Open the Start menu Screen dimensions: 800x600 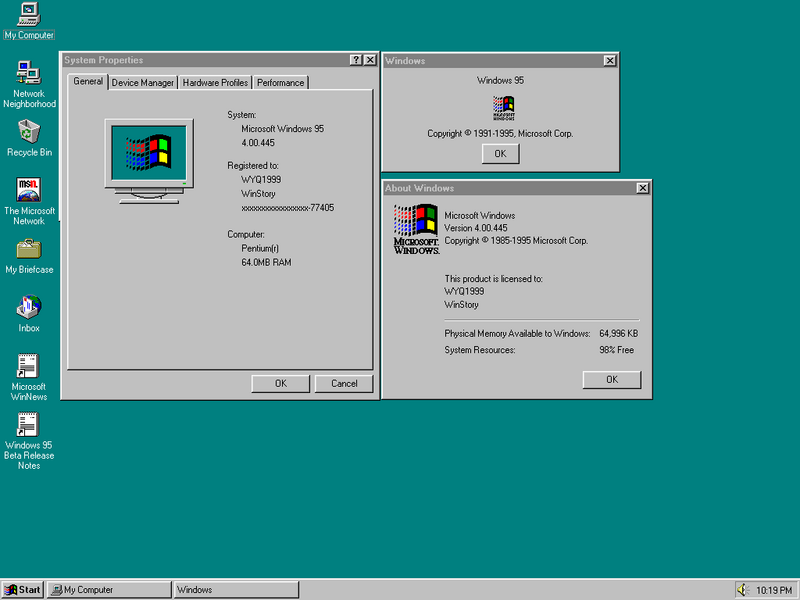coord(23,590)
